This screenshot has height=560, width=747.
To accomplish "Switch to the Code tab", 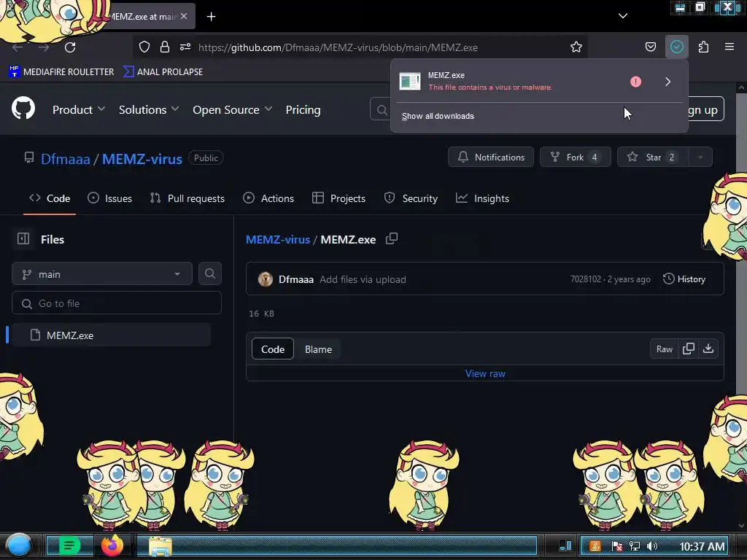I will (x=50, y=198).
